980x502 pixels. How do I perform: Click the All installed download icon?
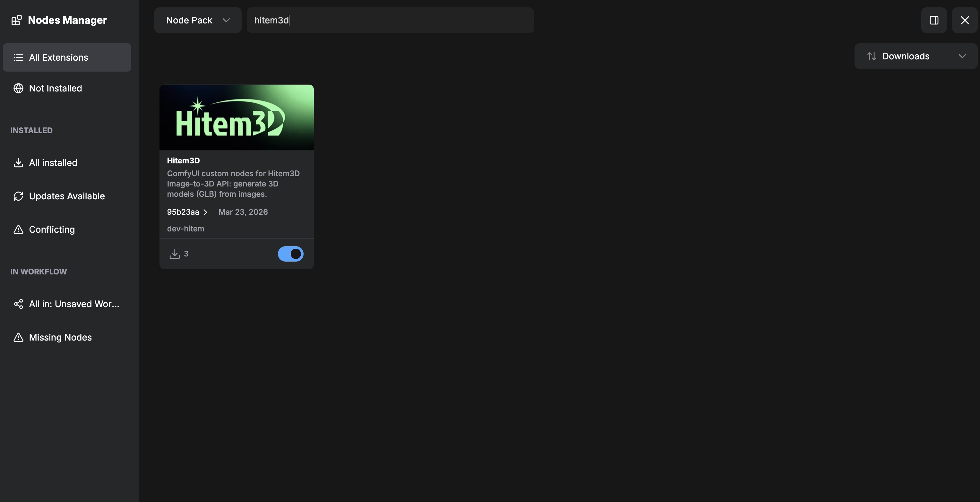point(19,163)
